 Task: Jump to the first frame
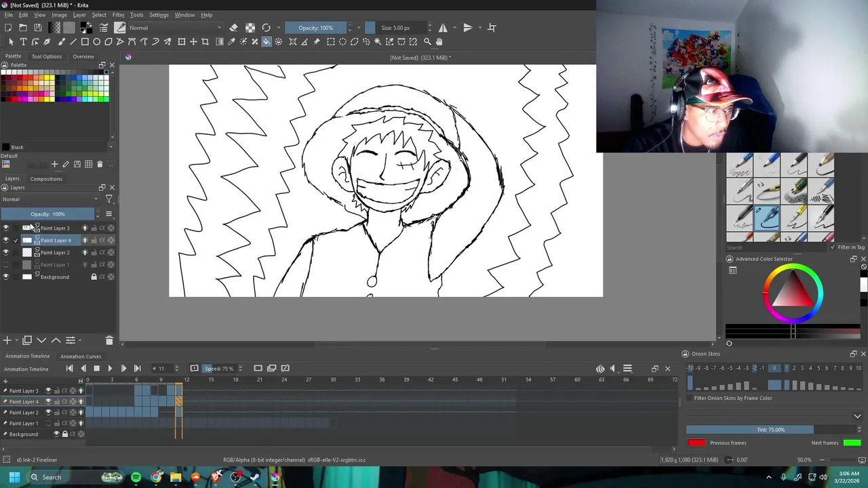click(69, 369)
